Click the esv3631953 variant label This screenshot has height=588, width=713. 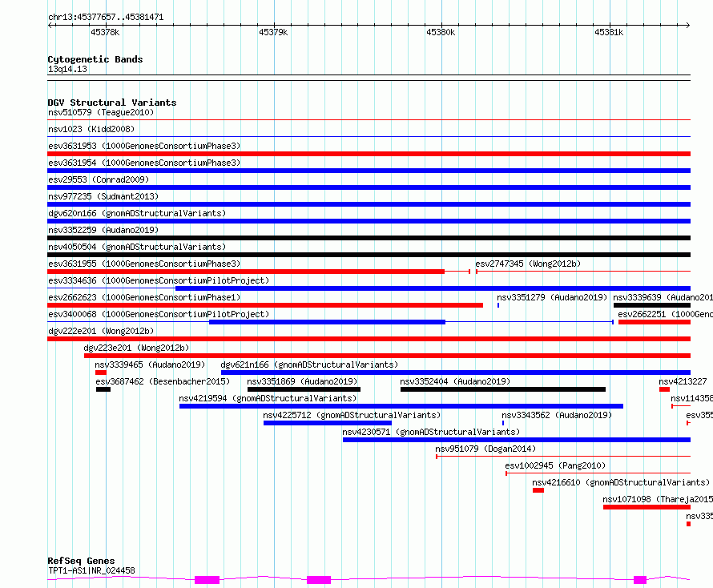tap(144, 146)
